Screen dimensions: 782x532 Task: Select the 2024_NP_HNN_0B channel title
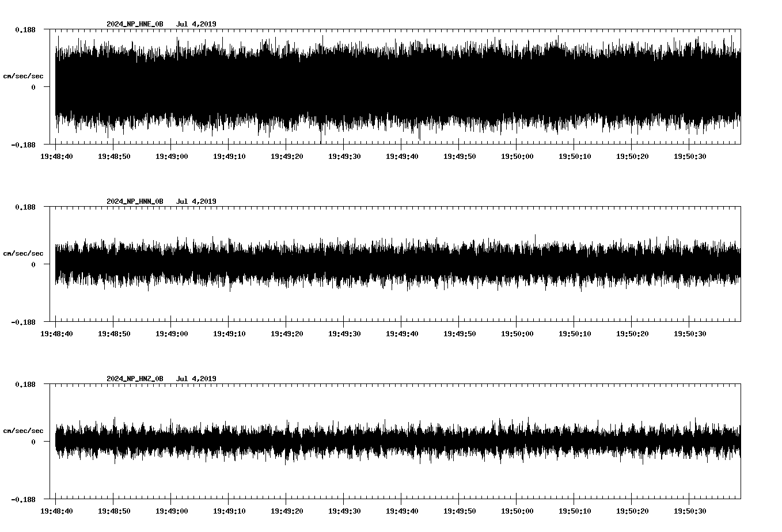pyautogui.click(x=135, y=202)
